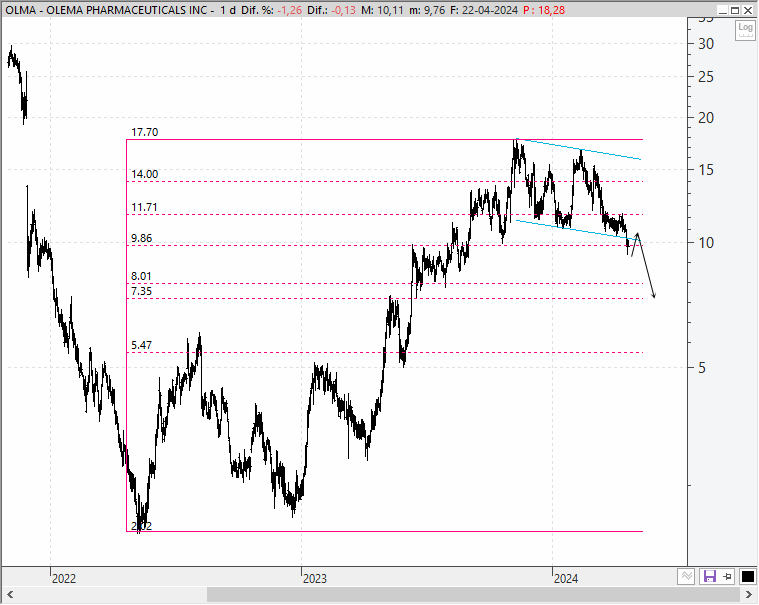759x605 pixels.
Task: Click the F: 22-04-2024 date in header
Action: tap(484, 10)
